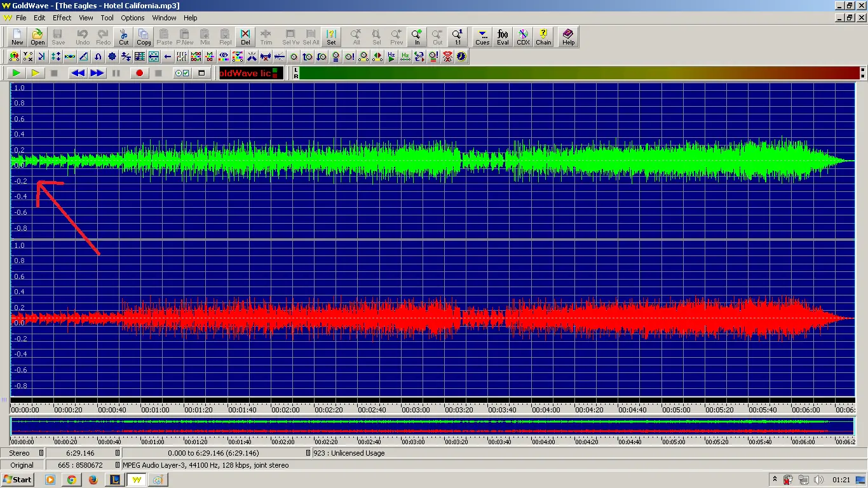Viewport: 868px width, 488px height.
Task: Cut the selection with the Cut toolbar icon
Action: pos(123,36)
